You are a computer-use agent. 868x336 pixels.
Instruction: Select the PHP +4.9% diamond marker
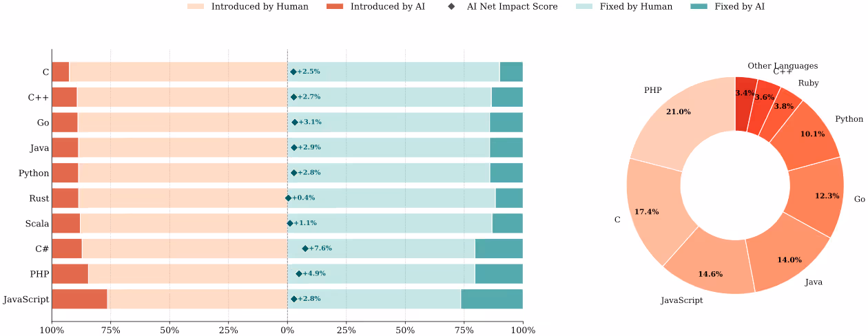pyautogui.click(x=299, y=274)
